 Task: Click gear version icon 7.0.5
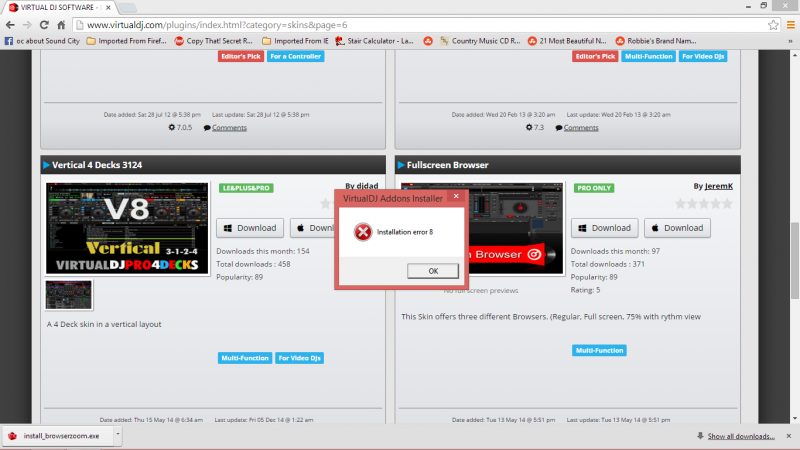(172, 128)
